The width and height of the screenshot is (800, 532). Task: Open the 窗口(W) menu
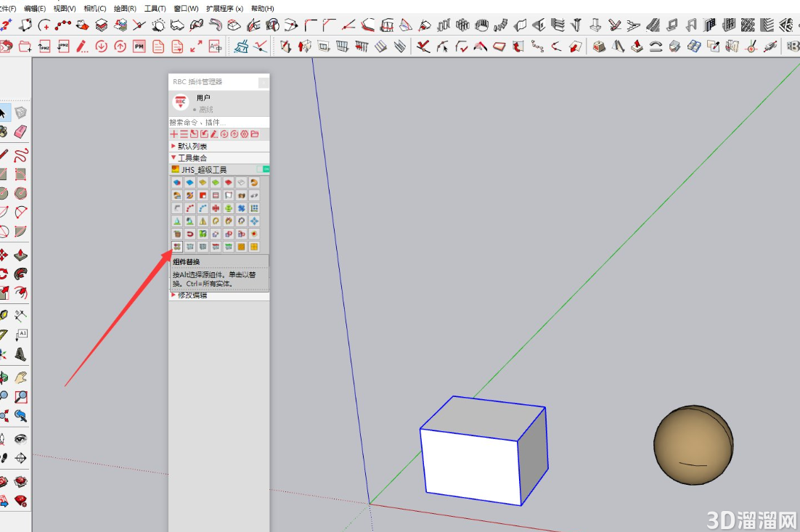click(187, 9)
